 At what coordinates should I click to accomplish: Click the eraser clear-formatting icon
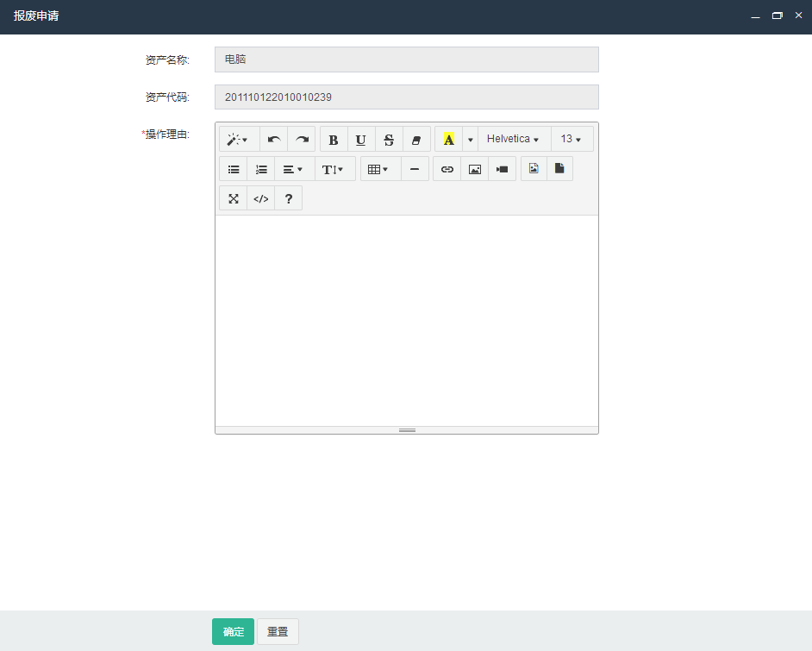416,140
